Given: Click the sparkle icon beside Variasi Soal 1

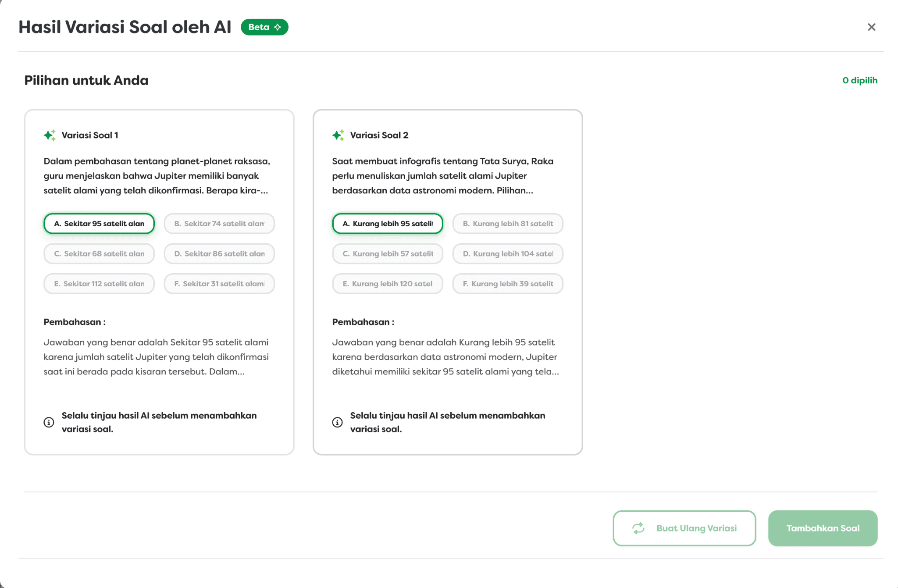Looking at the screenshot, I should click(x=50, y=135).
